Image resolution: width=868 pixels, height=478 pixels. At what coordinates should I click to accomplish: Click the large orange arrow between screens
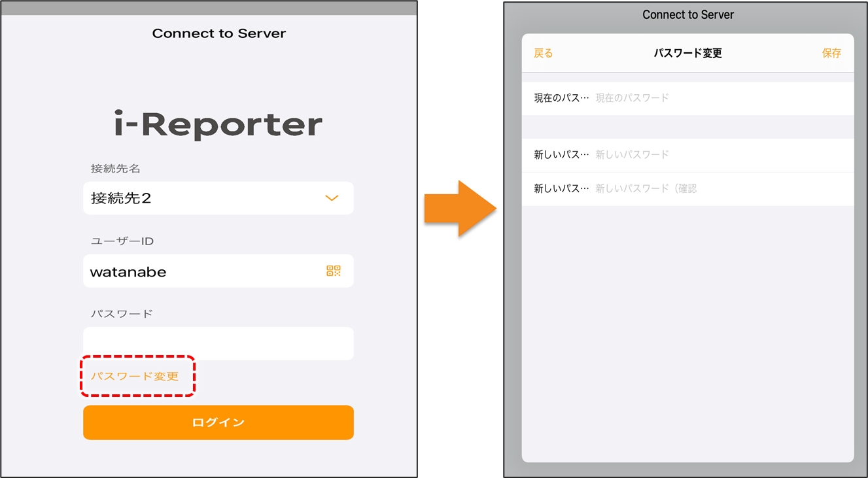point(459,208)
